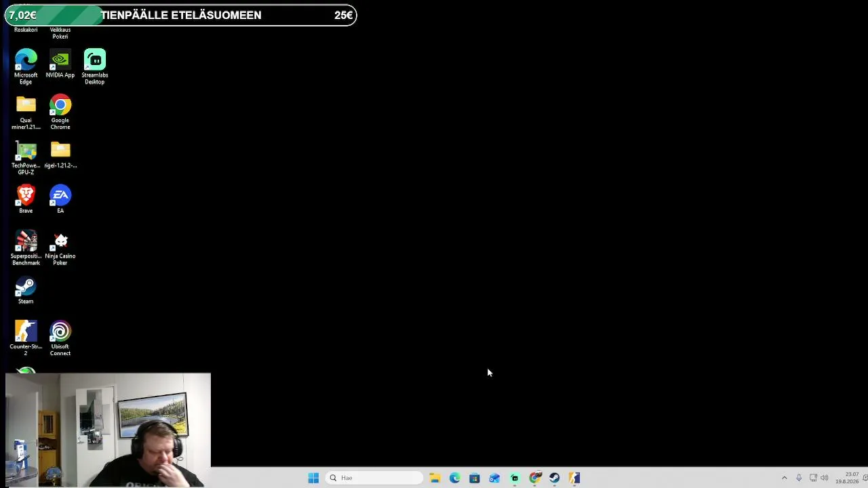868x488 pixels.
Task: Open Outlook from the taskbar
Action: click(494, 478)
